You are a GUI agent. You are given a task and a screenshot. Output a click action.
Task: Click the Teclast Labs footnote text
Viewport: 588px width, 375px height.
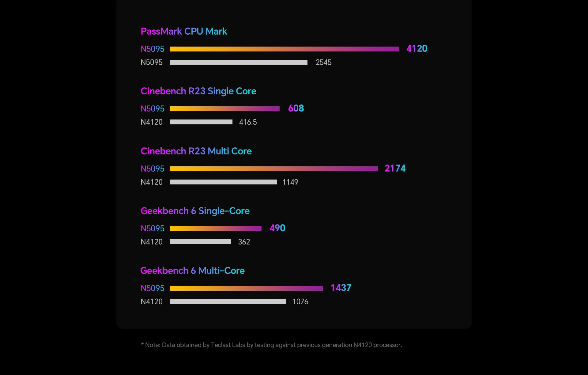[x=271, y=345]
